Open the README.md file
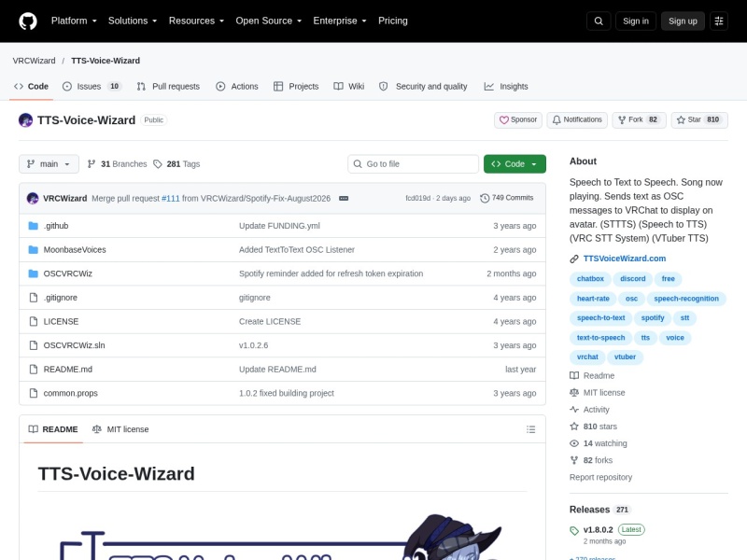Image resolution: width=747 pixels, height=560 pixels. tap(67, 369)
